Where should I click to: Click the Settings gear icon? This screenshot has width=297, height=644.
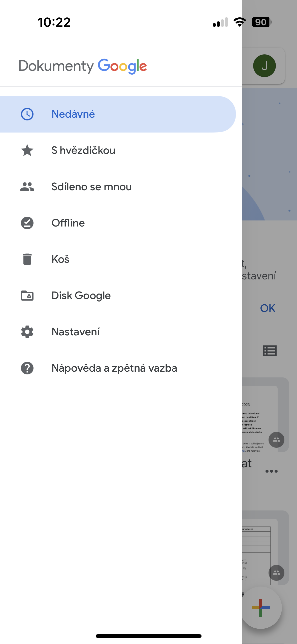coord(27,332)
